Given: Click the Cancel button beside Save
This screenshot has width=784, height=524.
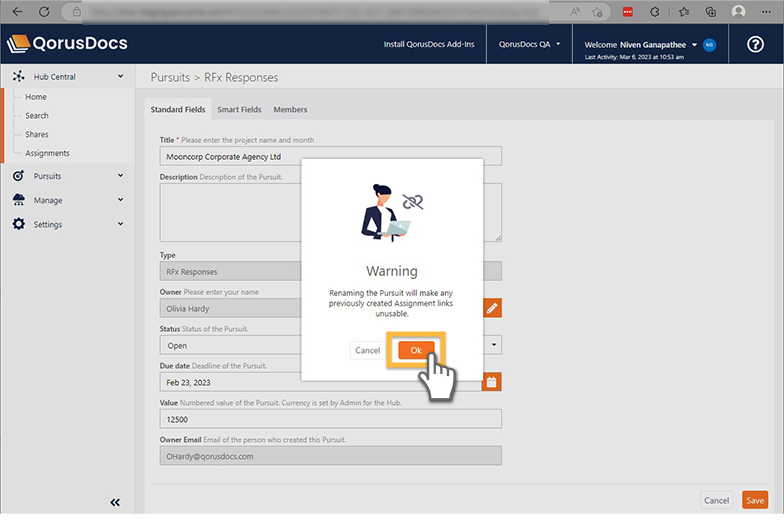Looking at the screenshot, I should [x=716, y=500].
